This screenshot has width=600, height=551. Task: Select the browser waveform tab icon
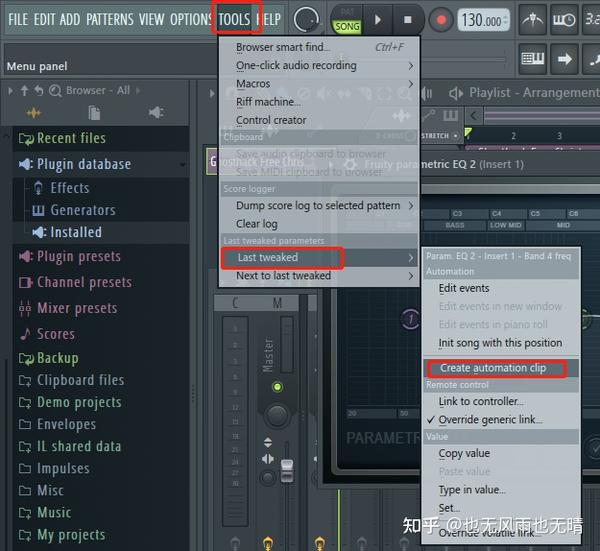[x=34, y=113]
